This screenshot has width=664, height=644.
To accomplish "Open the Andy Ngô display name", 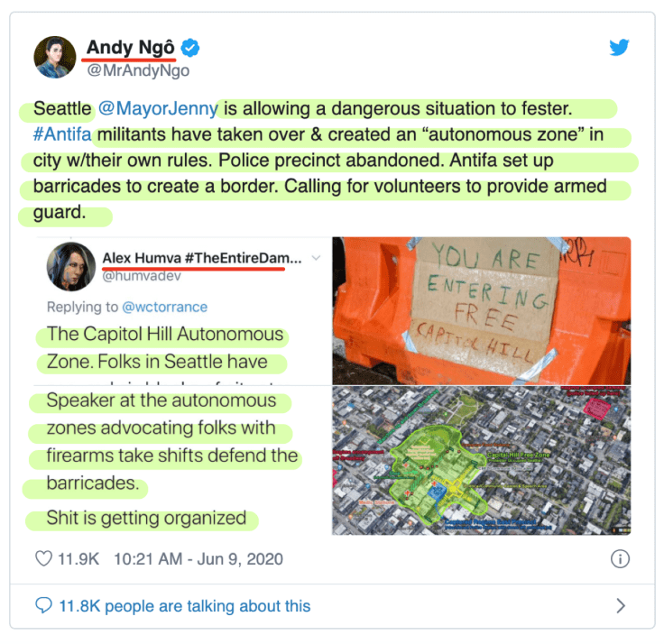I will point(131,47).
